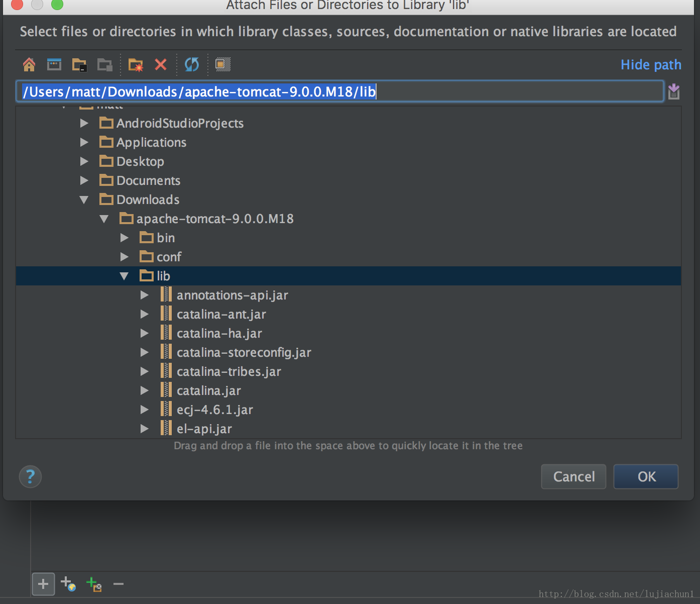Expand the catalina-tribes.jar arrow
This screenshot has width=700, height=604.
(x=145, y=371)
